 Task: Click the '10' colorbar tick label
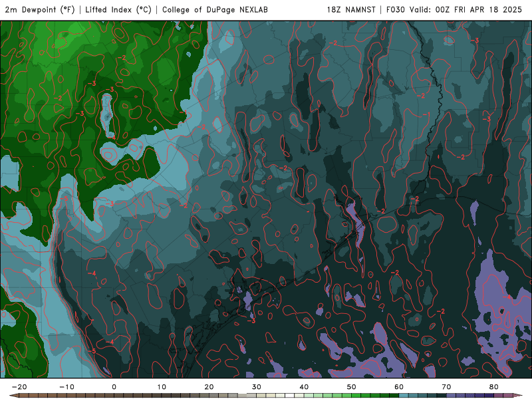162,387
